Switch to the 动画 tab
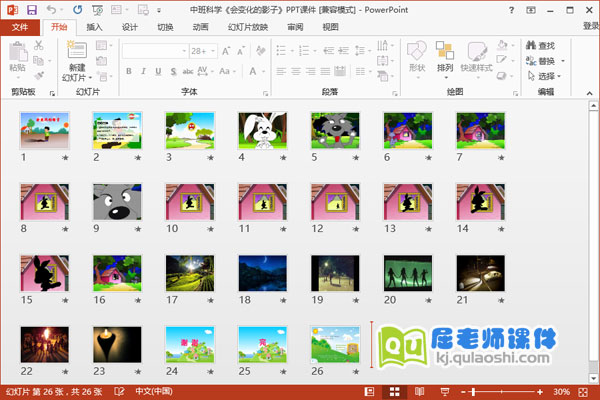The width and height of the screenshot is (600, 400). pyautogui.click(x=200, y=27)
